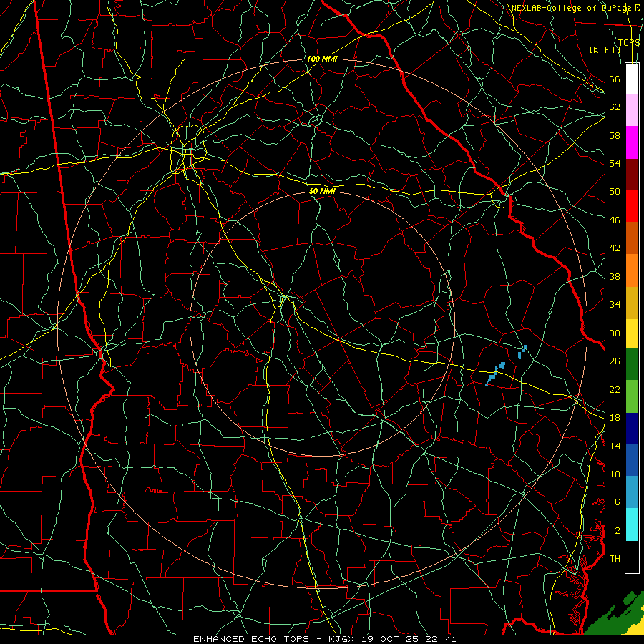This screenshot has height=644, width=644.
Task: Click the legend value '58'
Action: click(615, 135)
